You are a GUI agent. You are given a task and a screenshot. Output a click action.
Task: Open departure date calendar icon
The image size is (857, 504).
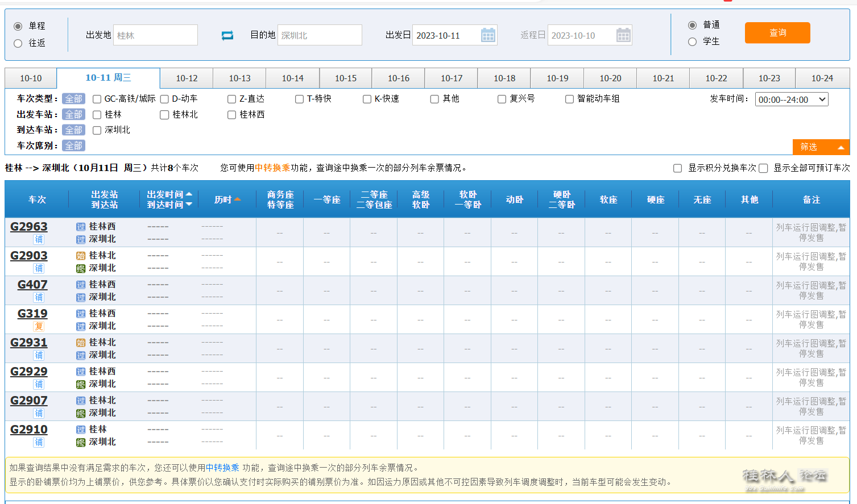[x=488, y=35]
